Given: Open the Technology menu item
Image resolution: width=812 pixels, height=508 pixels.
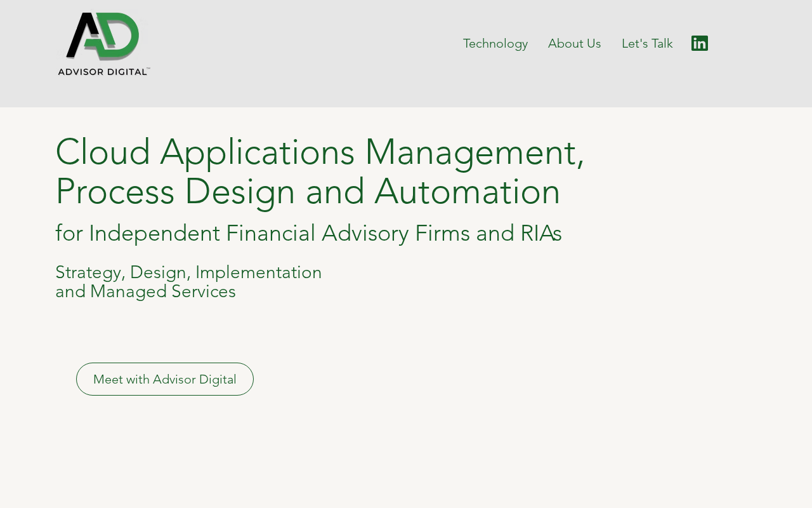Looking at the screenshot, I should click(x=495, y=43).
